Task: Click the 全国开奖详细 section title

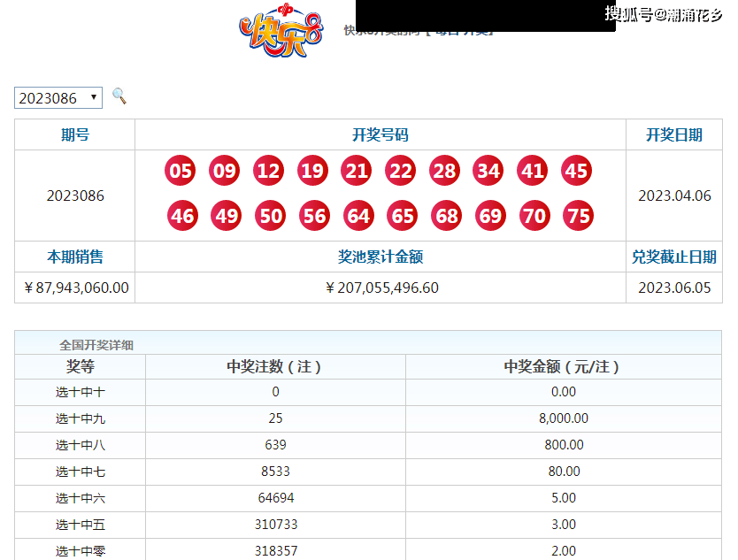Action: click(x=96, y=345)
